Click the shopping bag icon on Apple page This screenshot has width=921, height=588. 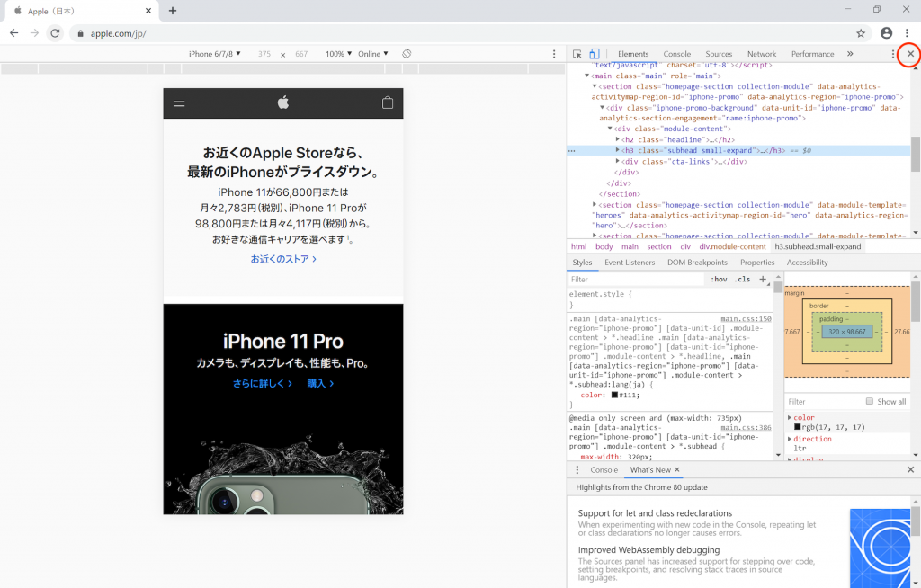[388, 103]
